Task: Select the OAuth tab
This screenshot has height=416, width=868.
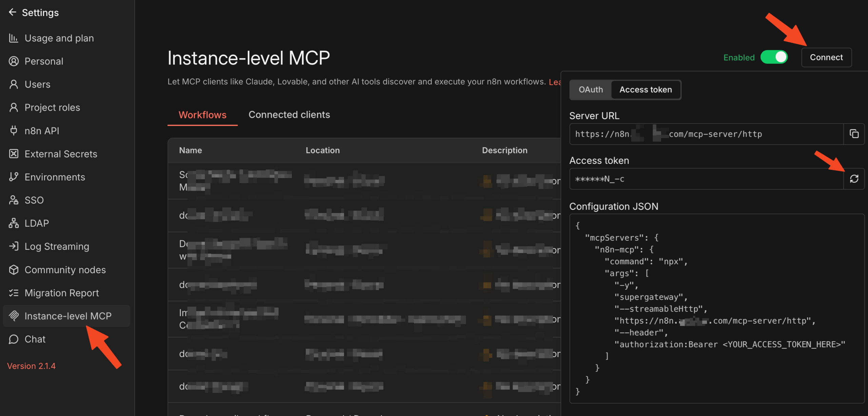Action: coord(591,90)
